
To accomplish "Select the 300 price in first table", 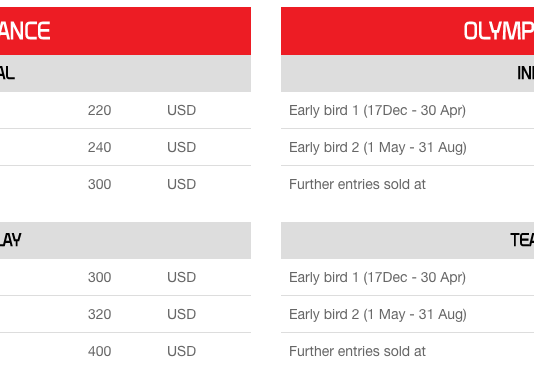I will (x=99, y=184).
